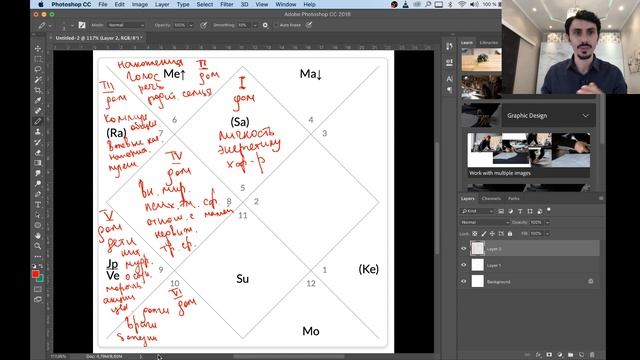
Task: Select the Lasso tool
Action: click(x=38, y=69)
